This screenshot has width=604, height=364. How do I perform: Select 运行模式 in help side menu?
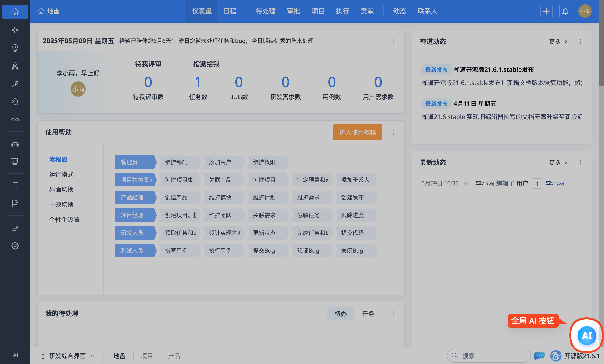[61, 174]
